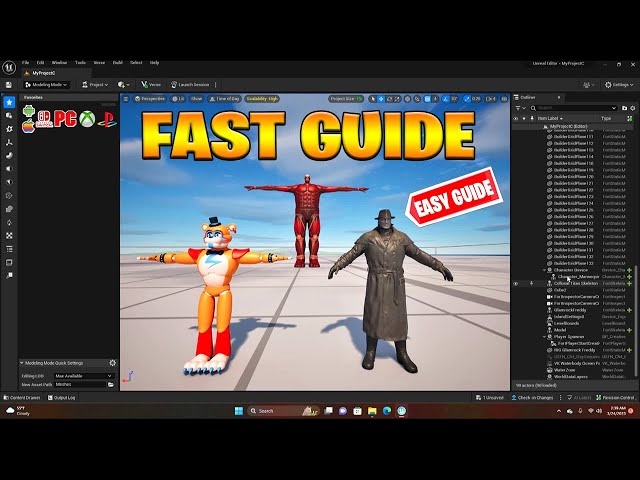
Task: Collapse the Player Spawner tree item
Action: 544,337
